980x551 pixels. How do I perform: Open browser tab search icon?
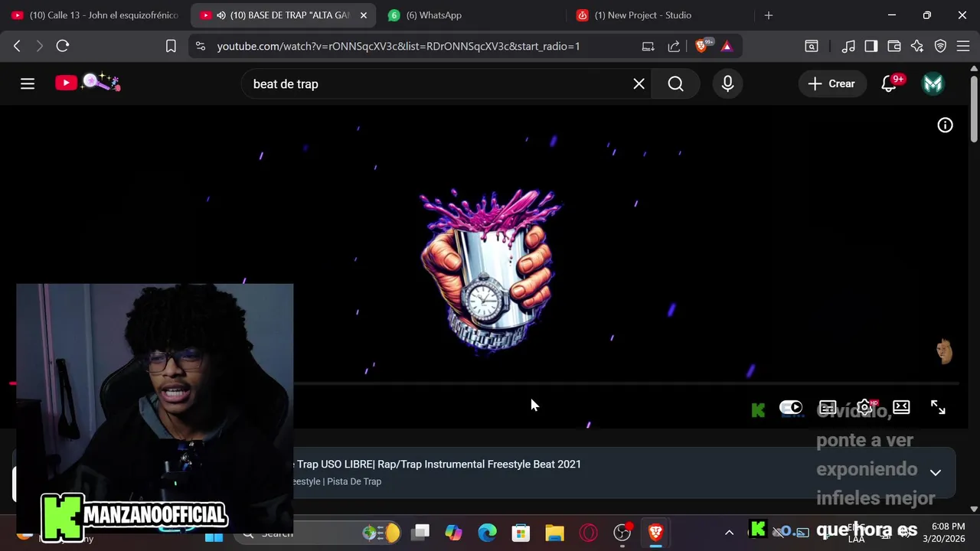(x=812, y=46)
